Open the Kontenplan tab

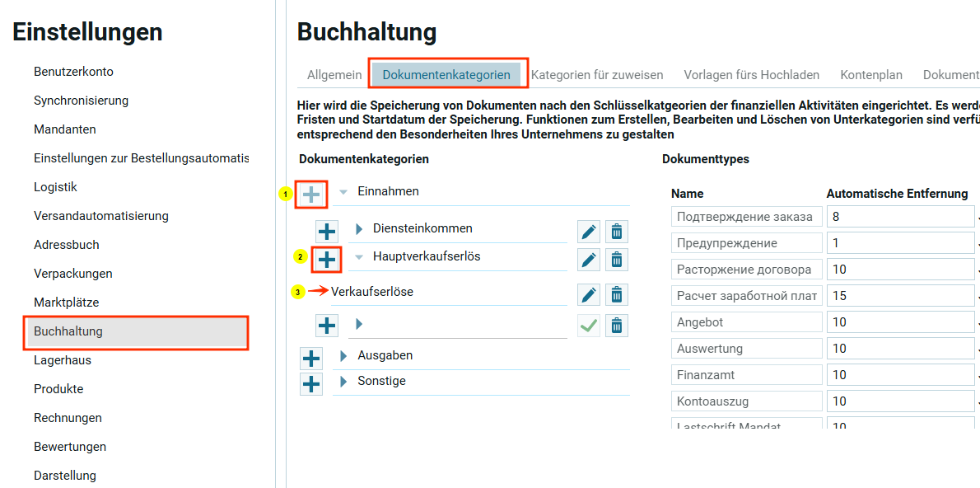[x=871, y=75]
